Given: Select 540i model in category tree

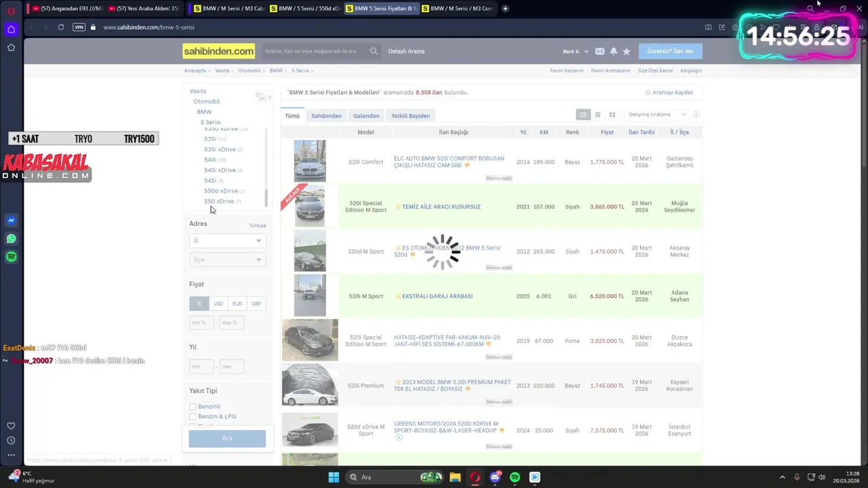Looking at the screenshot, I should click(x=210, y=160).
